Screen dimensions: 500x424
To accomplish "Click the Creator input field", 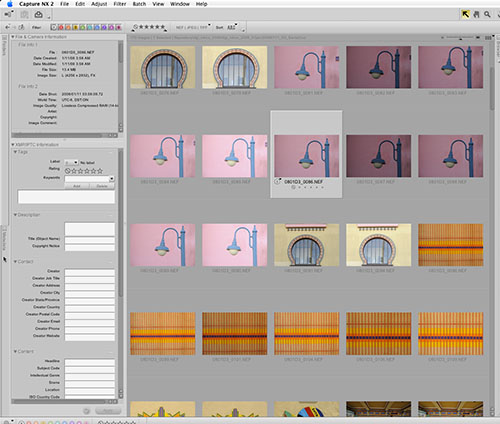I will pos(90,272).
